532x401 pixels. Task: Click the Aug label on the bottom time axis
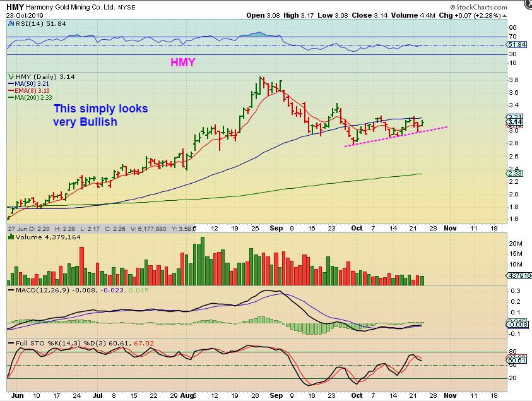click(x=187, y=395)
